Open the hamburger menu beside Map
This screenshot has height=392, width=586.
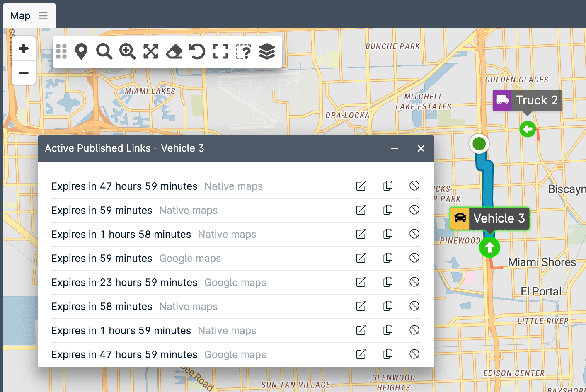point(43,15)
